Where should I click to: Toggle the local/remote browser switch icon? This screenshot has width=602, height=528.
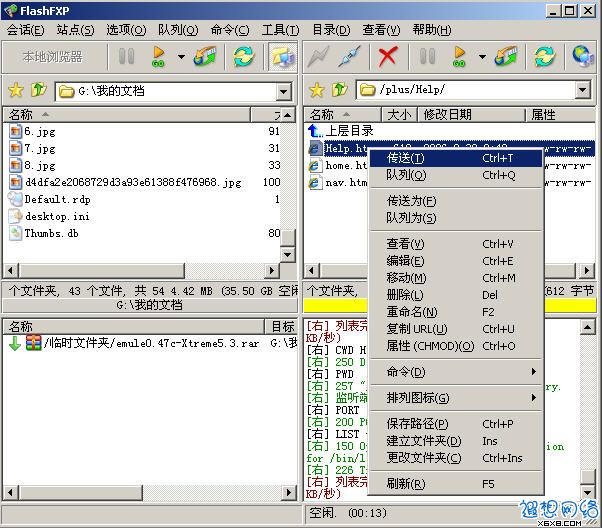click(283, 57)
